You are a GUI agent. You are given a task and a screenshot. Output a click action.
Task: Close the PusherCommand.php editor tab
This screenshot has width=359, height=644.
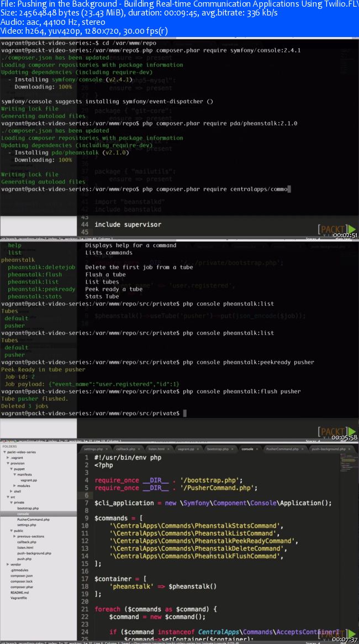(x=303, y=449)
